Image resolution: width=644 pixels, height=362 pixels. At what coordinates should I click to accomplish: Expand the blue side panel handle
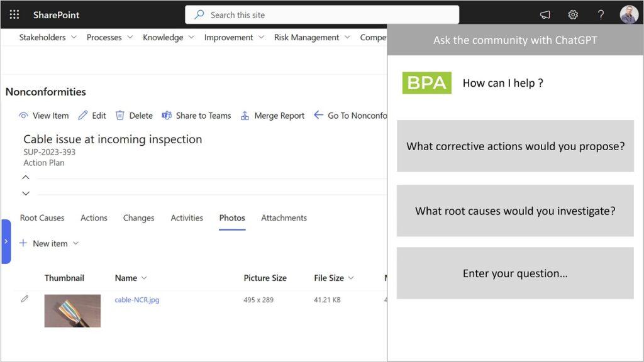pos(6,241)
